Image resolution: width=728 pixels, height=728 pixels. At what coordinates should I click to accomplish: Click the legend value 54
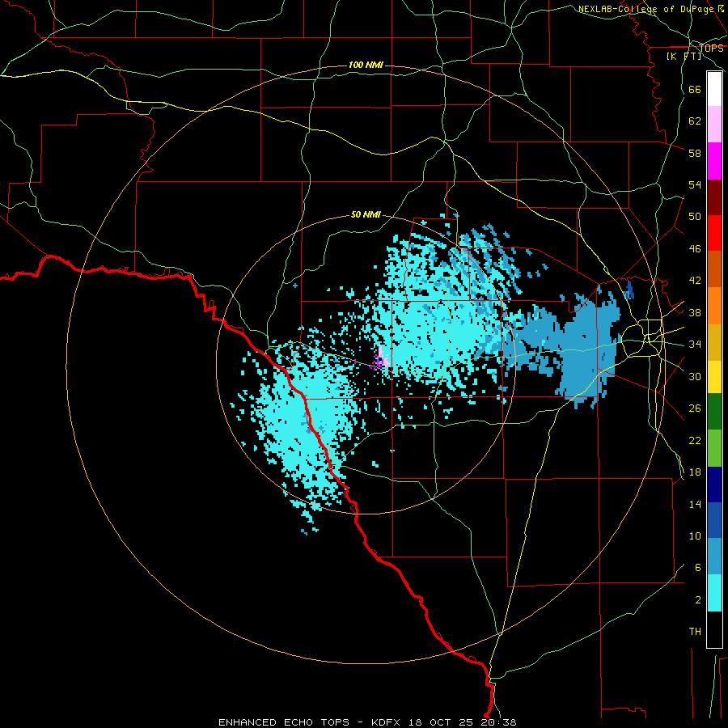[695, 184]
